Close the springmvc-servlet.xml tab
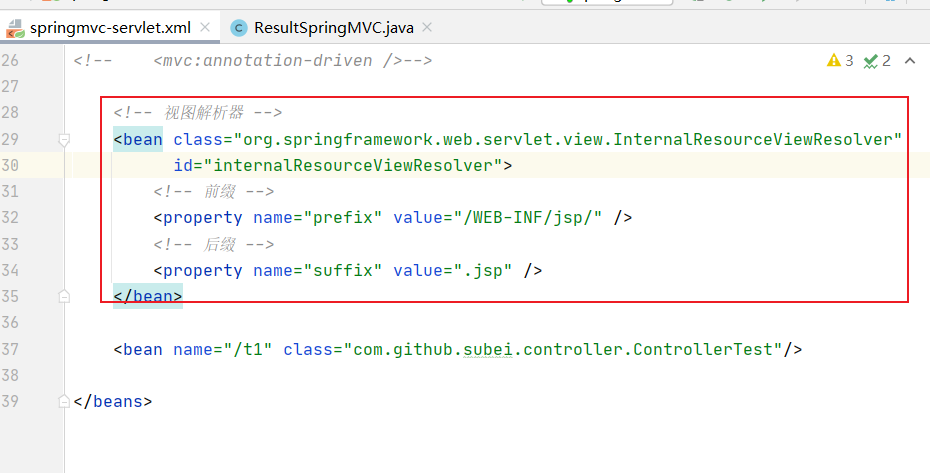This screenshot has width=930, height=473. pyautogui.click(x=206, y=28)
